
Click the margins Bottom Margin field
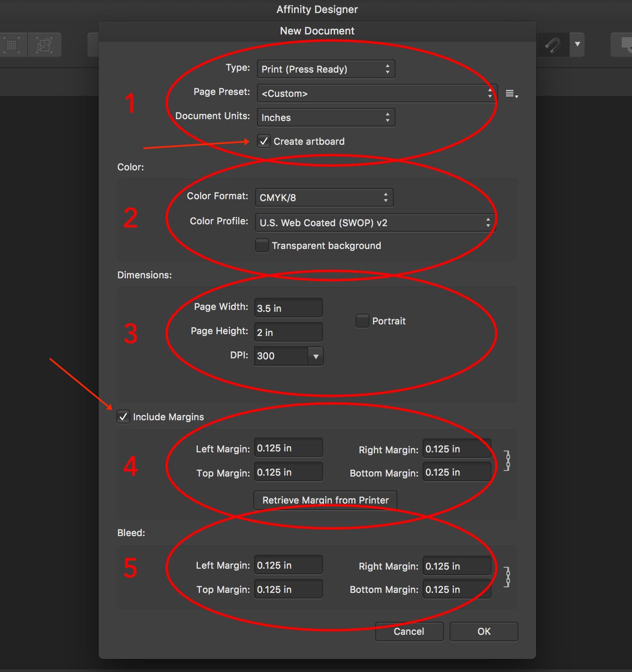[457, 472]
